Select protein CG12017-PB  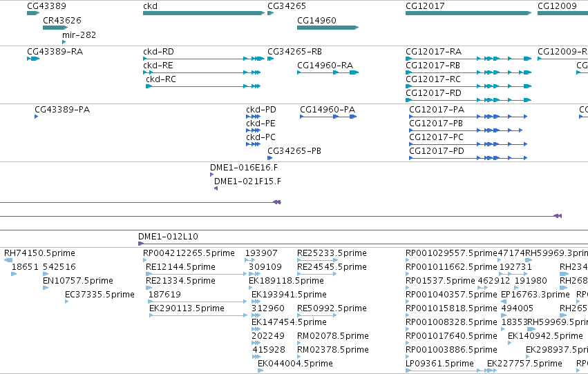pos(466,130)
